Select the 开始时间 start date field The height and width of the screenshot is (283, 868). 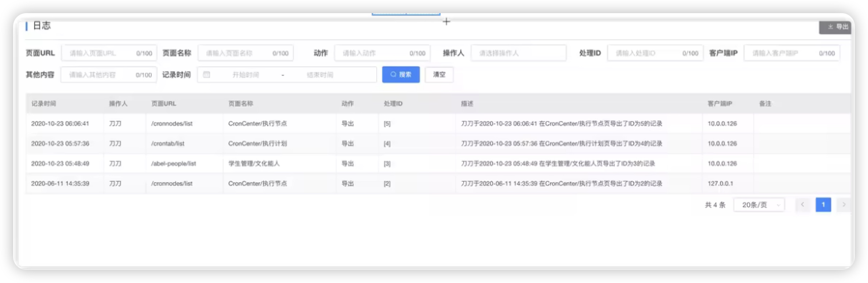point(245,75)
